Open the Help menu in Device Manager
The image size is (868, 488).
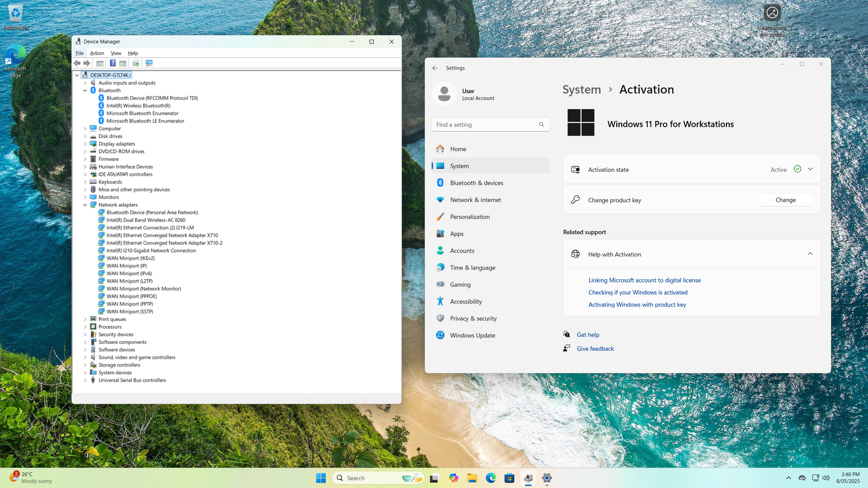click(x=133, y=53)
